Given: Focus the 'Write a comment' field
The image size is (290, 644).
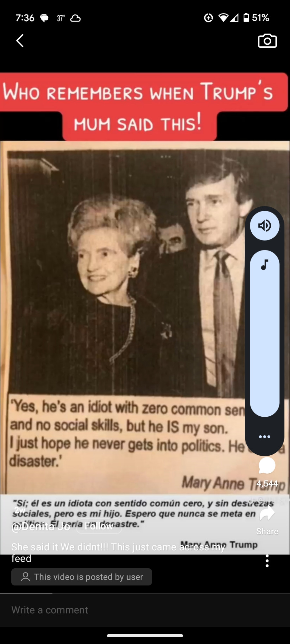Looking at the screenshot, I should click(145, 610).
